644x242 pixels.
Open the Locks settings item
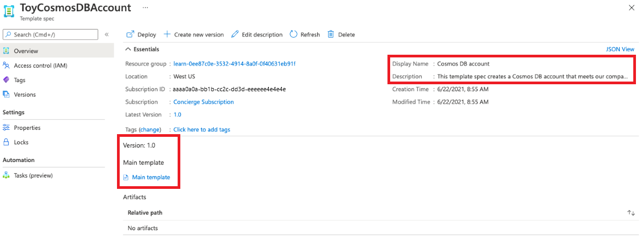click(x=57, y=142)
